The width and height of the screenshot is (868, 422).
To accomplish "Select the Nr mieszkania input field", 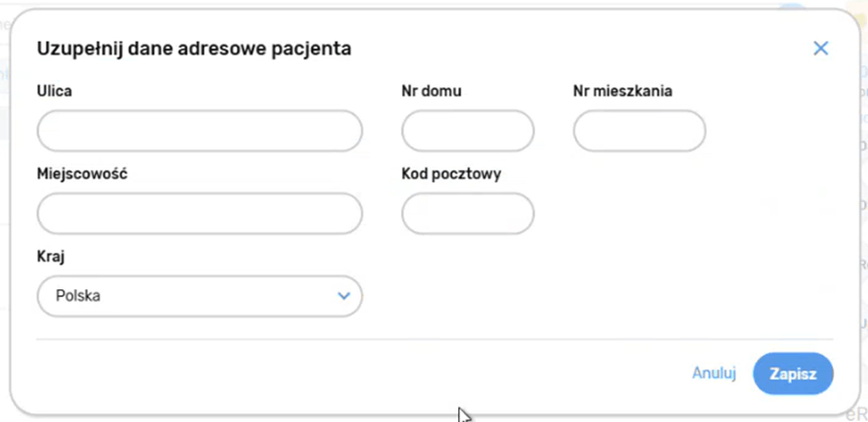I will click(638, 131).
